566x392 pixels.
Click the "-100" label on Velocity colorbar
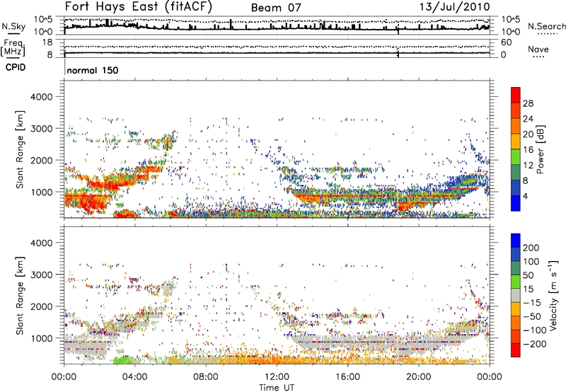(x=534, y=330)
